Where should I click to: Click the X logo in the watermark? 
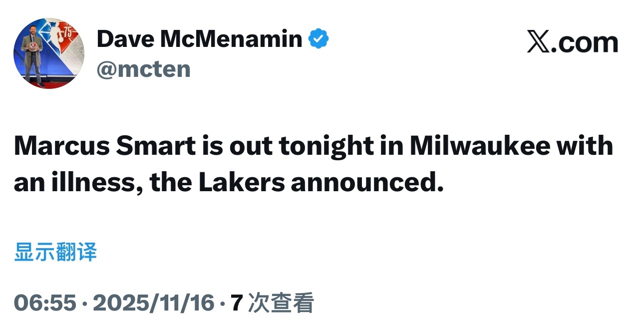(539, 43)
